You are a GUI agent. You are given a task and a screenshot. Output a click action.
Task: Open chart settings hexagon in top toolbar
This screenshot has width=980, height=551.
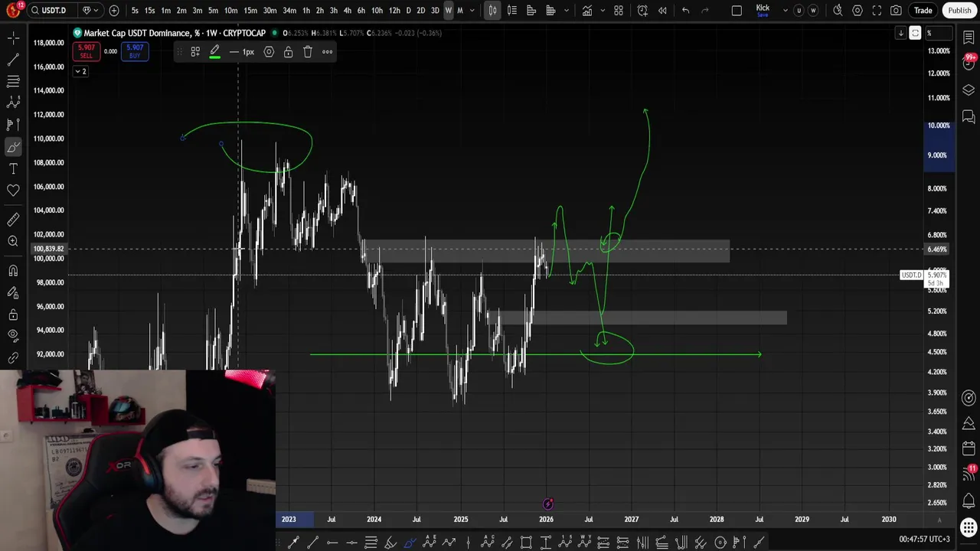pyautogui.click(x=857, y=11)
